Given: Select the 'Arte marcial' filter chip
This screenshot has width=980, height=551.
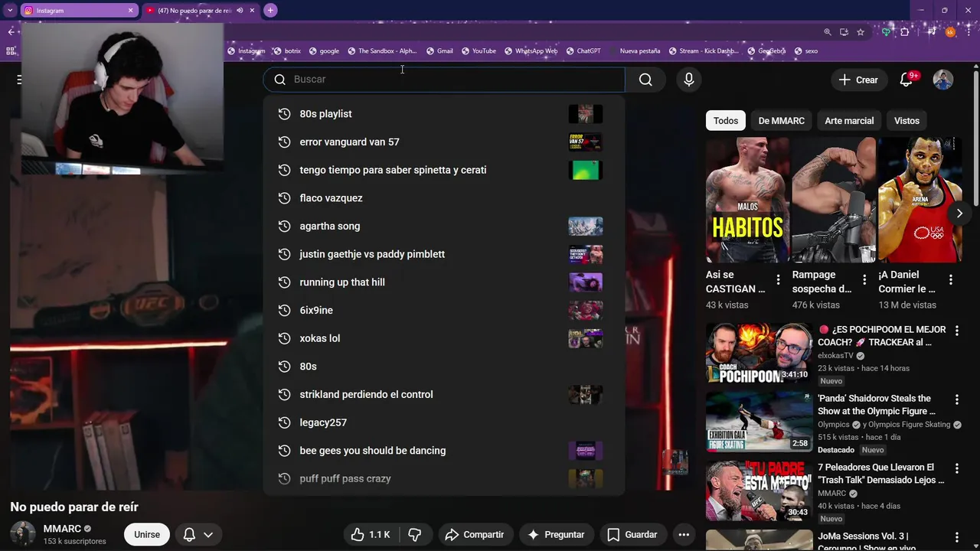Looking at the screenshot, I should coord(849,121).
